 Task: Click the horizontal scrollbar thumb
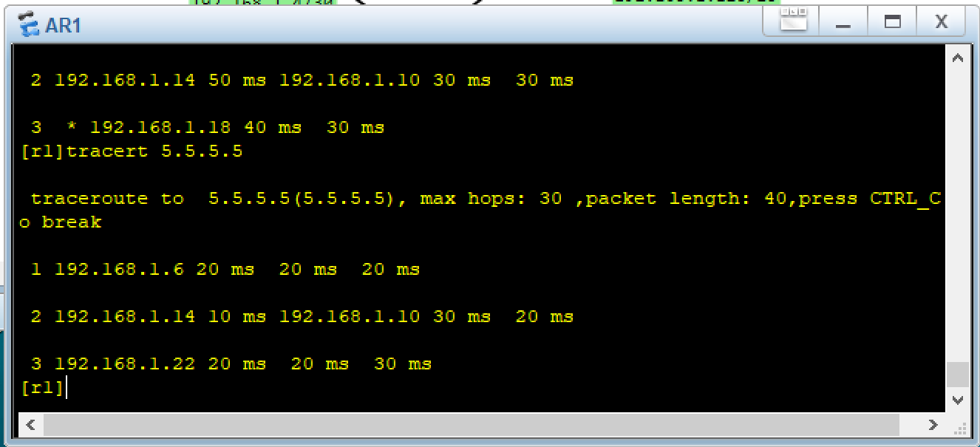(471, 425)
